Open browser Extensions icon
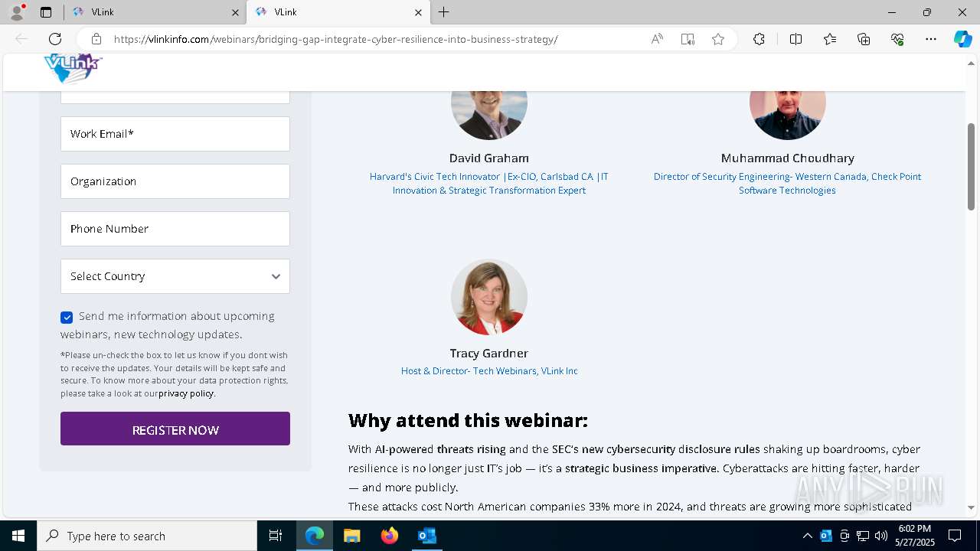This screenshot has width=980, height=551. 759,39
